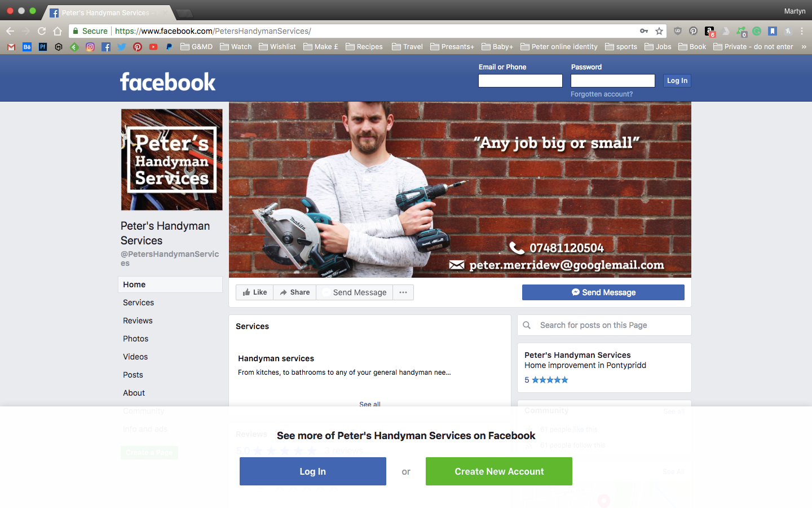Expand the Wishlist bookmarks folder
This screenshot has height=508, width=812.
[277, 47]
